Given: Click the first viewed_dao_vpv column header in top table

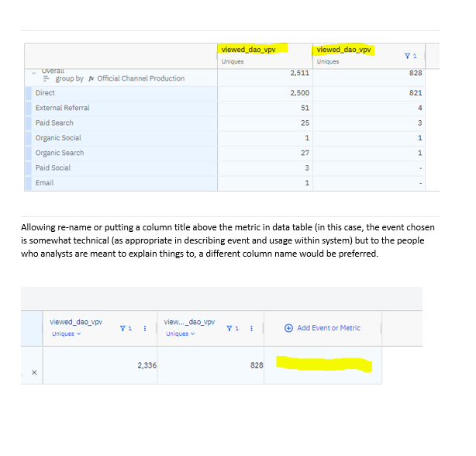Looking at the screenshot, I should pos(249,50).
